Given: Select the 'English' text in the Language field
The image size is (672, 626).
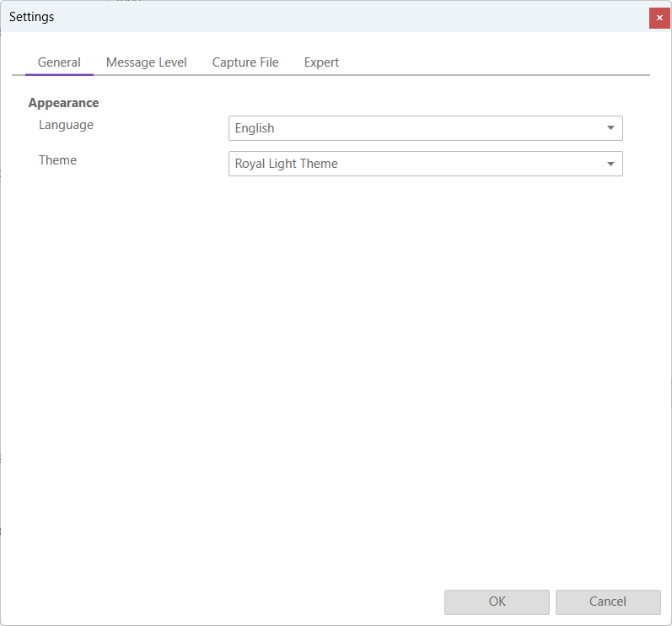Looking at the screenshot, I should pyautogui.click(x=255, y=128).
